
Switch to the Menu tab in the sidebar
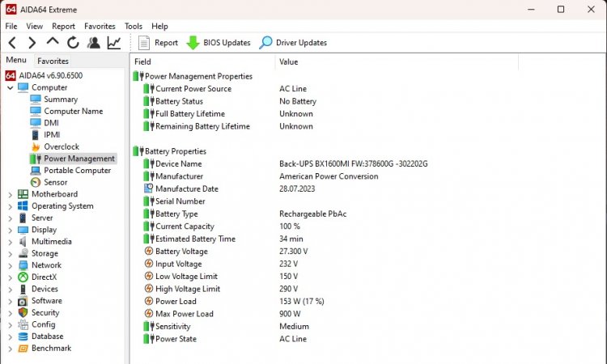[x=16, y=60]
